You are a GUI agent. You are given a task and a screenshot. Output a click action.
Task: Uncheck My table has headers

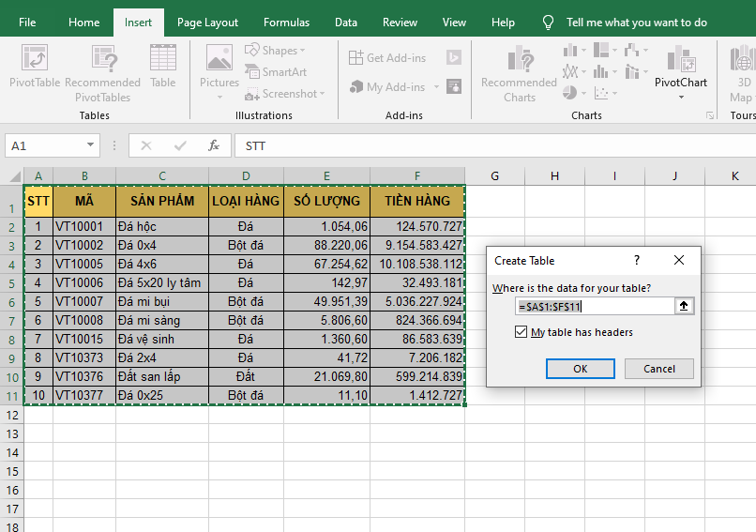(x=522, y=332)
